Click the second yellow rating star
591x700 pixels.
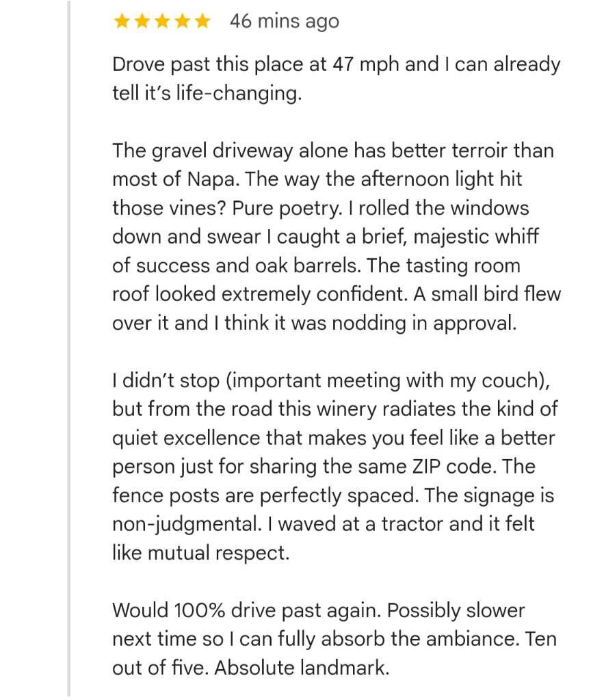[142, 21]
